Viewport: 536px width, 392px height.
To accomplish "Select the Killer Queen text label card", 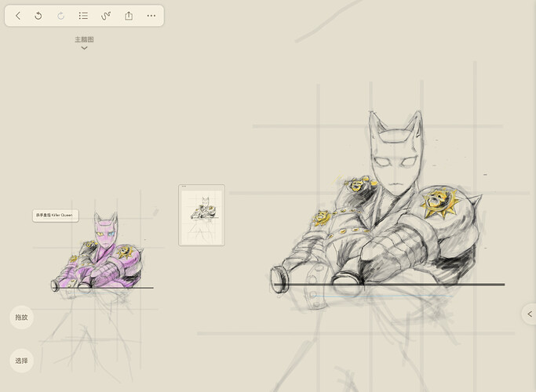I will pos(56,216).
